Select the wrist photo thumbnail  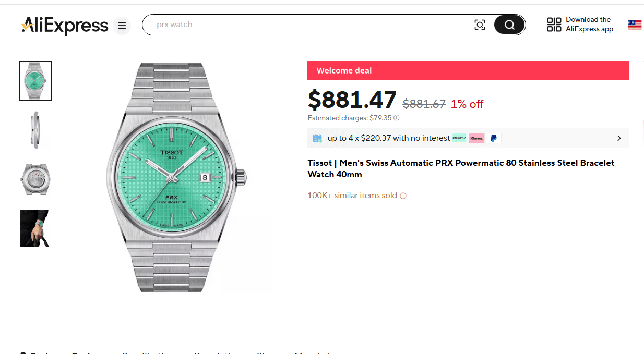click(x=34, y=228)
